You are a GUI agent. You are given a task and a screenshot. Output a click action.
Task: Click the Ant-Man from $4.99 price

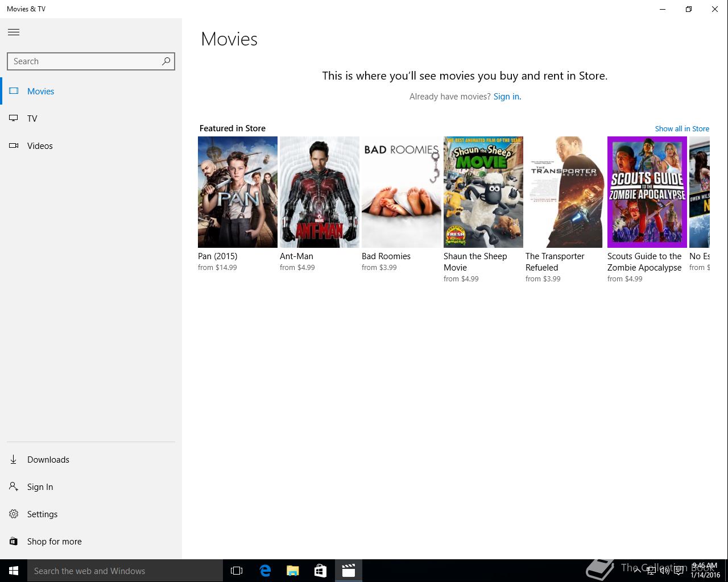pos(297,268)
